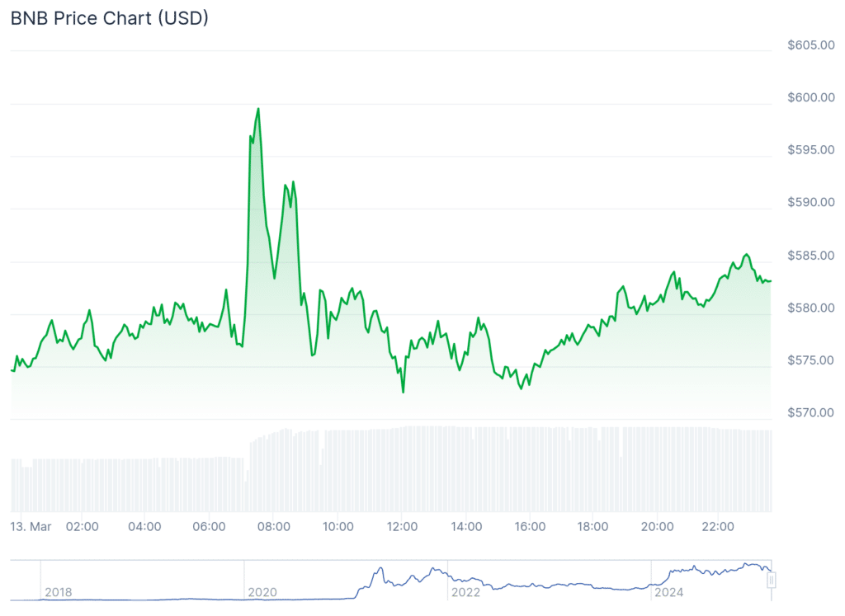The height and width of the screenshot is (616, 845).
Task: Click the navigator range handle at right edge
Action: pyautogui.click(x=772, y=581)
